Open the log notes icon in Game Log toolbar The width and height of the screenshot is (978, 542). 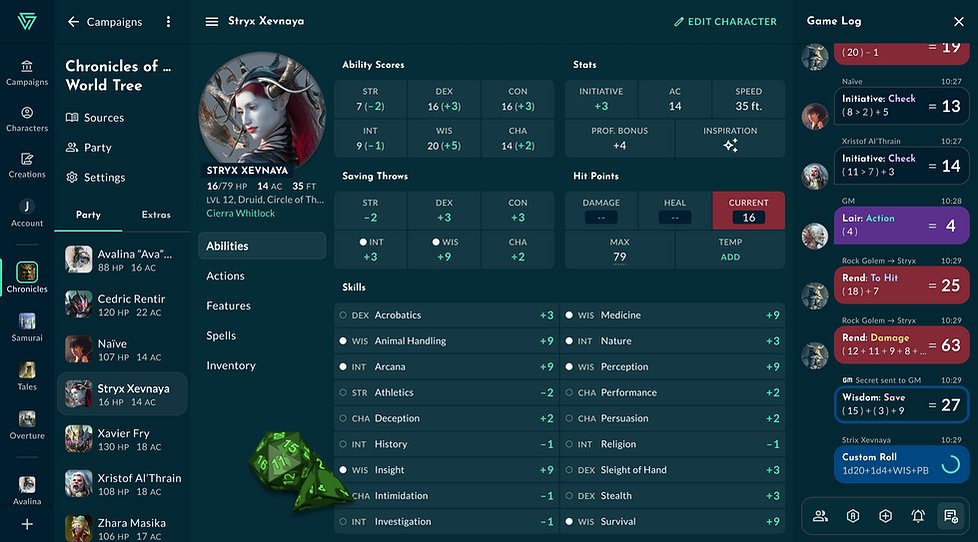[x=951, y=516]
